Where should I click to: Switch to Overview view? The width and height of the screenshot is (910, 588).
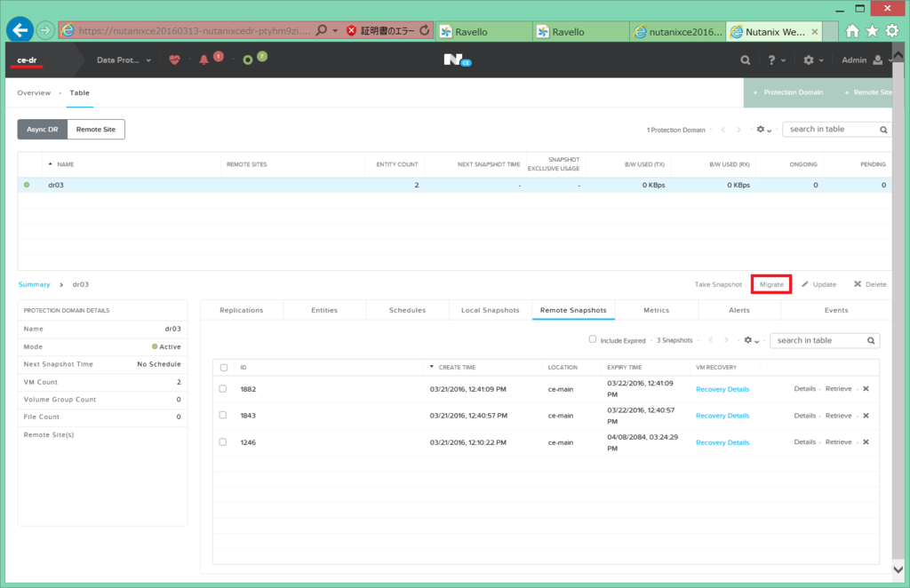pyautogui.click(x=34, y=92)
